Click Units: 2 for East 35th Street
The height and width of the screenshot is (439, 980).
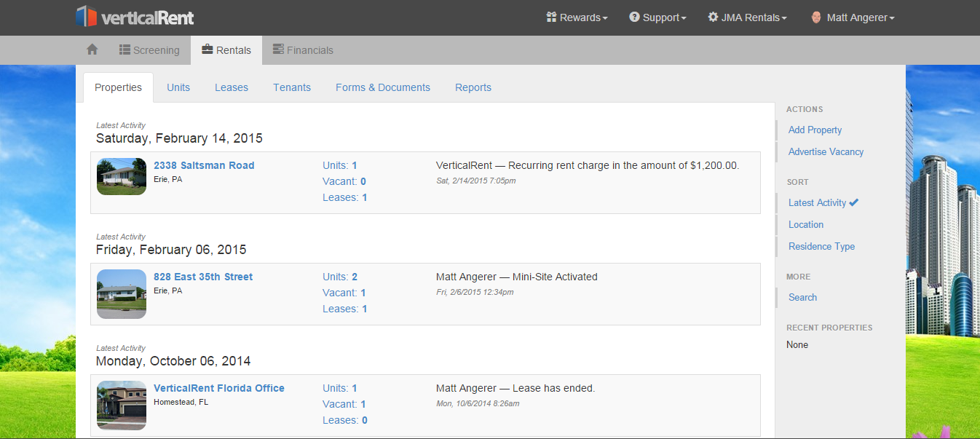(x=340, y=277)
